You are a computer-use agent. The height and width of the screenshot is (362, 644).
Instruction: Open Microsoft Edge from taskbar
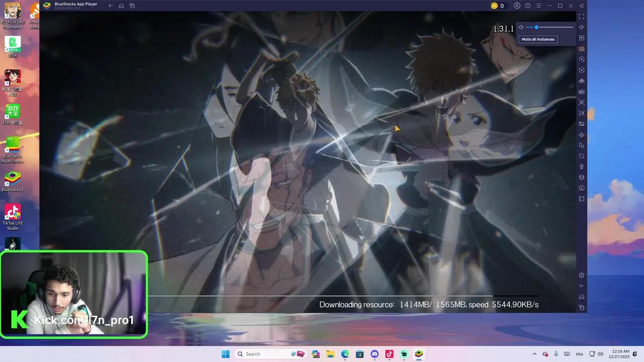point(345,354)
